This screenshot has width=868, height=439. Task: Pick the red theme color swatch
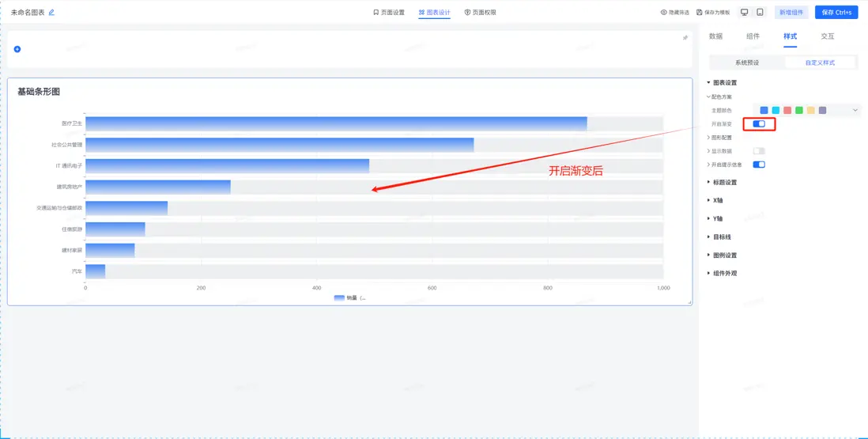[787, 110]
